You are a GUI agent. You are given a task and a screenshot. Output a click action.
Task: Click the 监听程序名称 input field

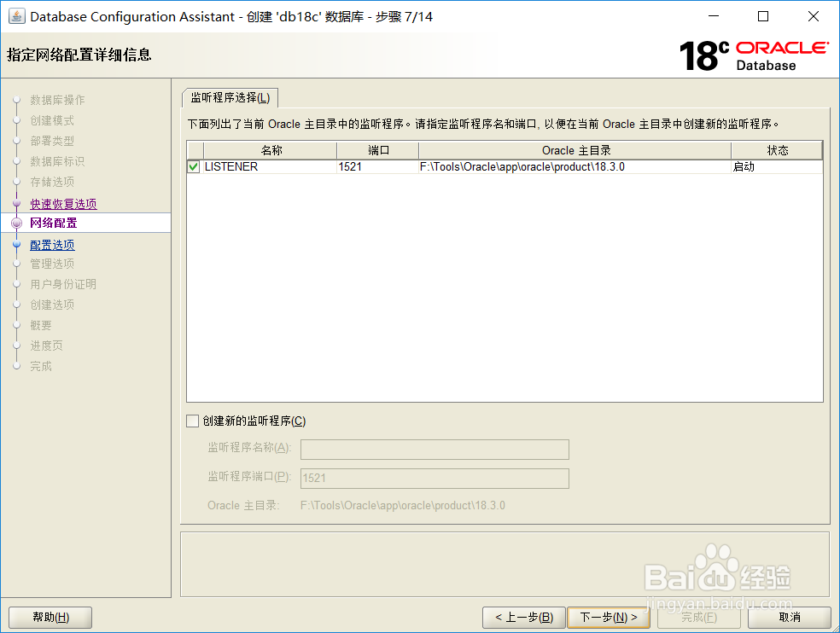click(x=434, y=449)
